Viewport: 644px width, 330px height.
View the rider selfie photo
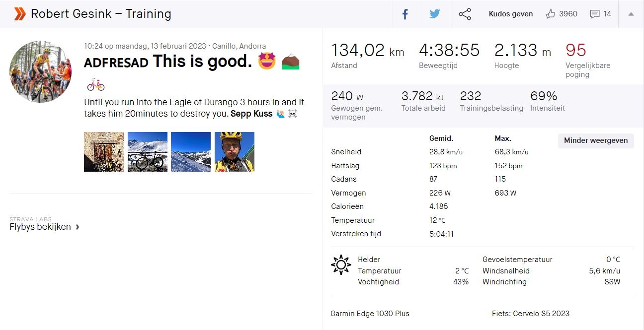tap(235, 152)
